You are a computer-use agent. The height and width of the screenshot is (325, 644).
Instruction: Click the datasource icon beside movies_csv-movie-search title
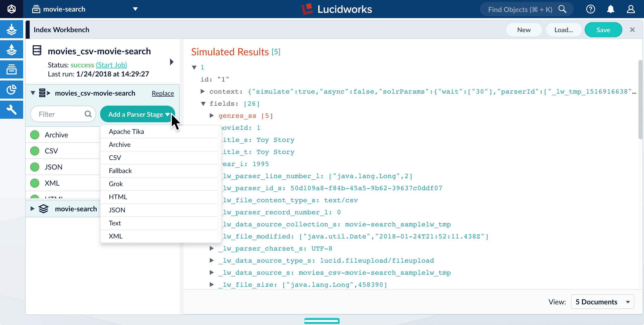(37, 51)
